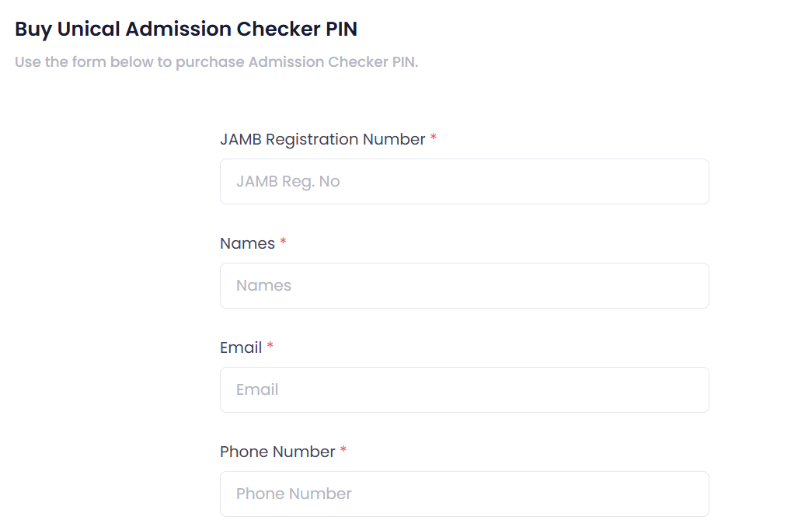The image size is (812, 520).
Task: Click the Phone Number placeholder text
Action: (x=294, y=494)
